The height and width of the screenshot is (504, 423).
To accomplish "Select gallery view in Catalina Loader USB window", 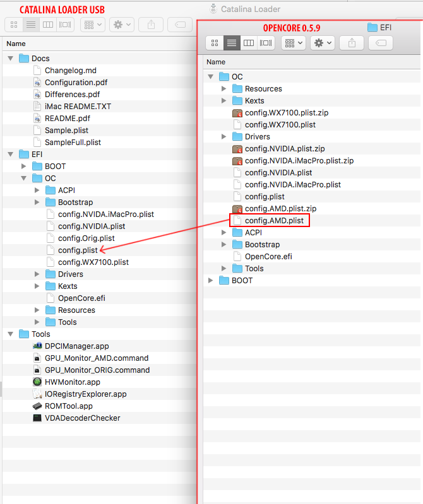I will pos(65,25).
